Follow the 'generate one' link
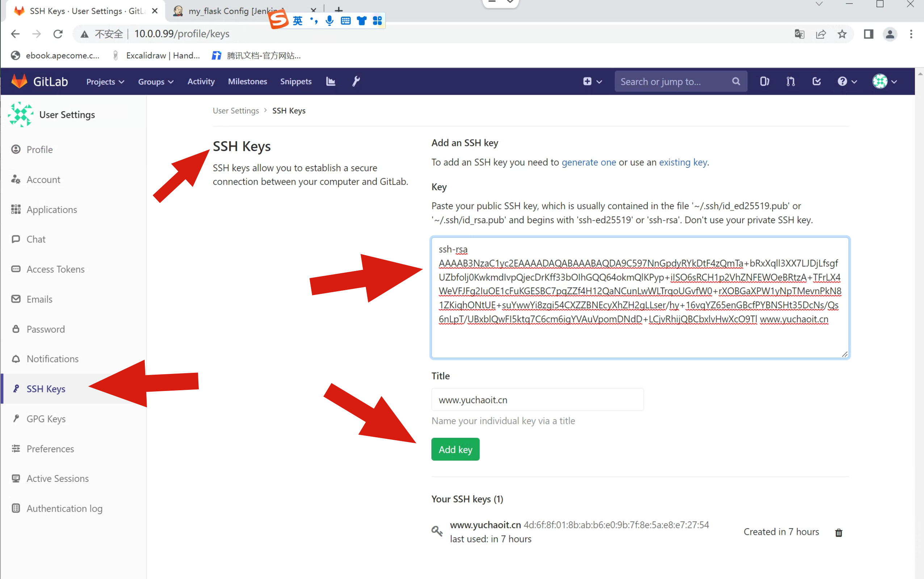Image resolution: width=924 pixels, height=579 pixels. [588, 162]
